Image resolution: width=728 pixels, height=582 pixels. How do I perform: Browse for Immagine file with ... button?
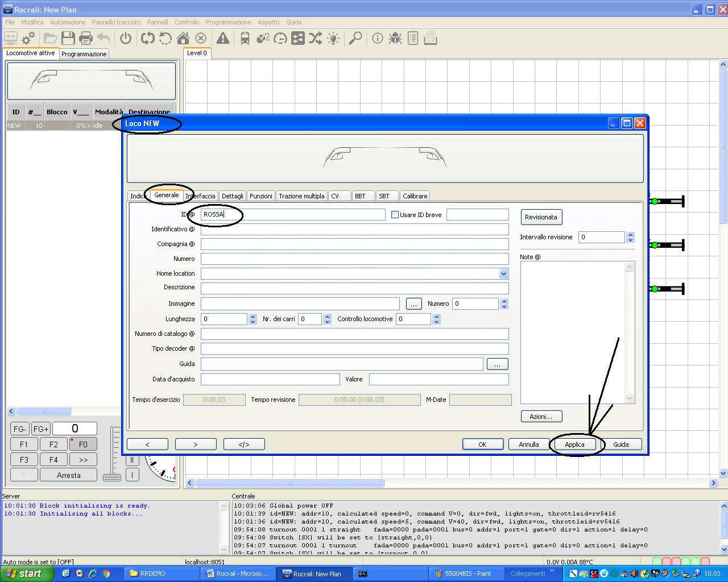pyautogui.click(x=413, y=304)
